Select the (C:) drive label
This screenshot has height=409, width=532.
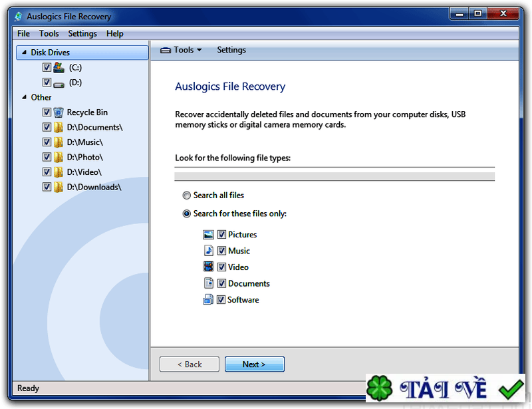tap(75, 68)
